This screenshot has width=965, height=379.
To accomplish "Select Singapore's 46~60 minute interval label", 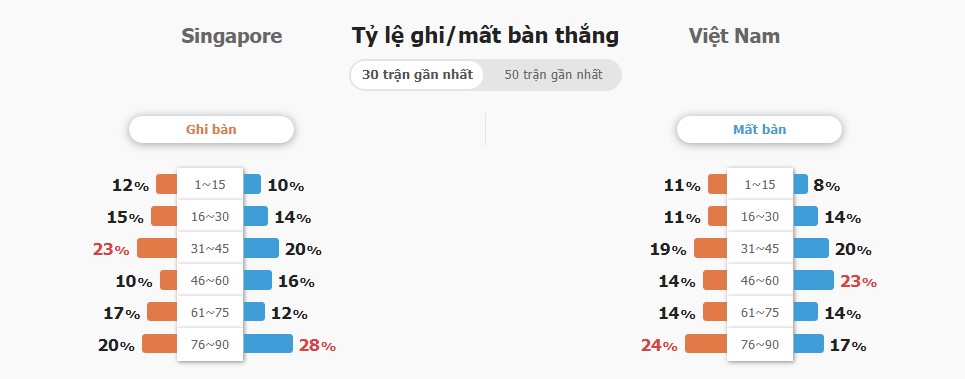I will [210, 280].
